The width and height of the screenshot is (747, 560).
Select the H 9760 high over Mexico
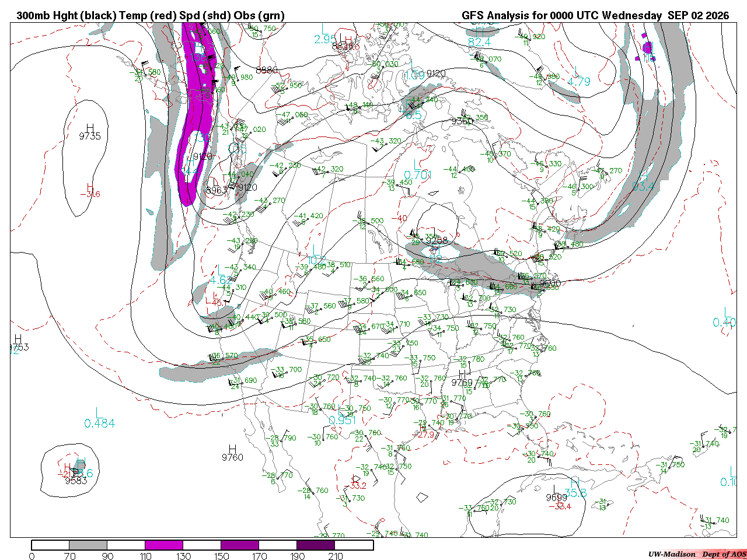click(x=232, y=453)
